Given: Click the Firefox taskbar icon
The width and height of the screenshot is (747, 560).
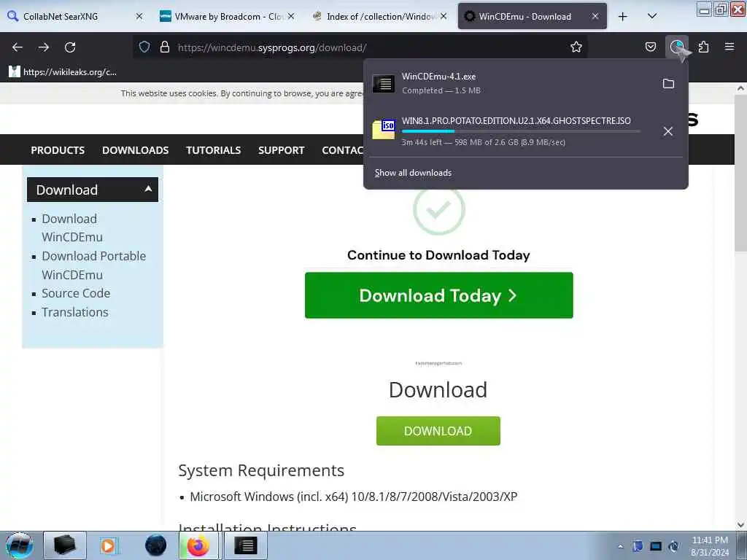Looking at the screenshot, I should coord(198,545).
